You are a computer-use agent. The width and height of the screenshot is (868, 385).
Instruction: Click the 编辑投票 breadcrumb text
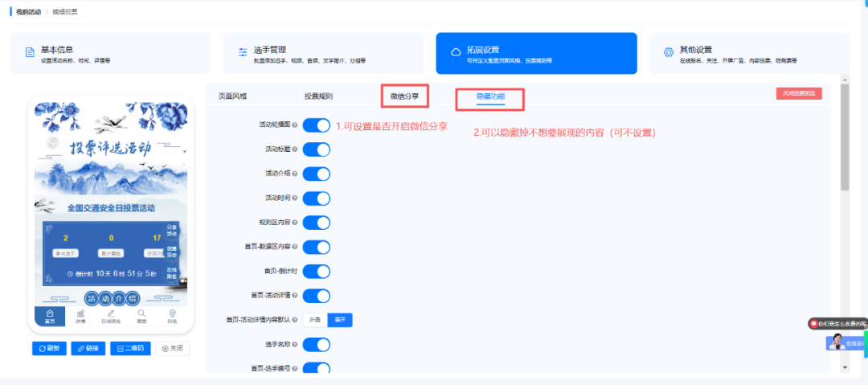(x=65, y=11)
